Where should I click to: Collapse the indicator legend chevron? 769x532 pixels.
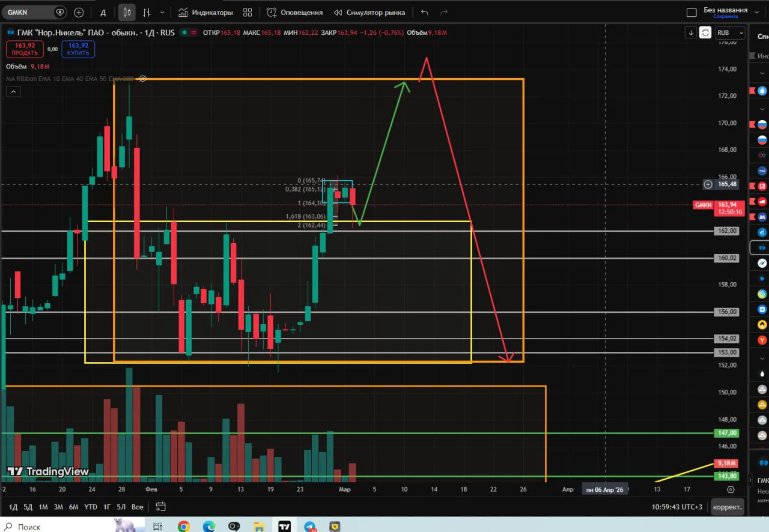(13, 91)
